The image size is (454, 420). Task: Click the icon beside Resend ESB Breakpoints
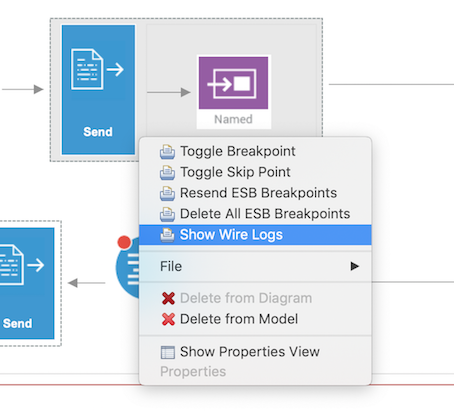(x=167, y=193)
